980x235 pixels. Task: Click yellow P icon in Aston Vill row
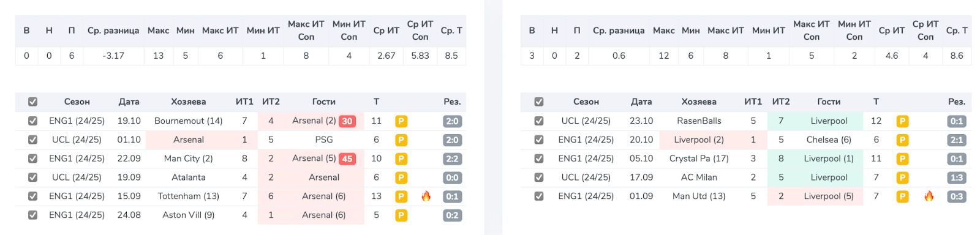coord(401,215)
